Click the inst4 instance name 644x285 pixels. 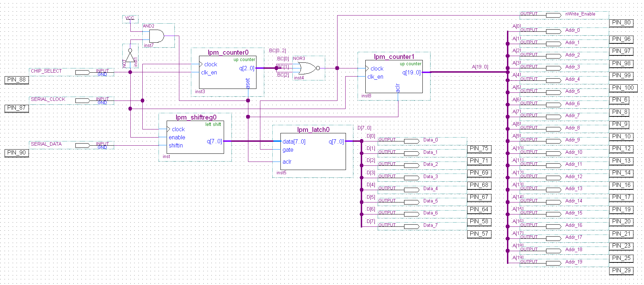click(x=299, y=78)
